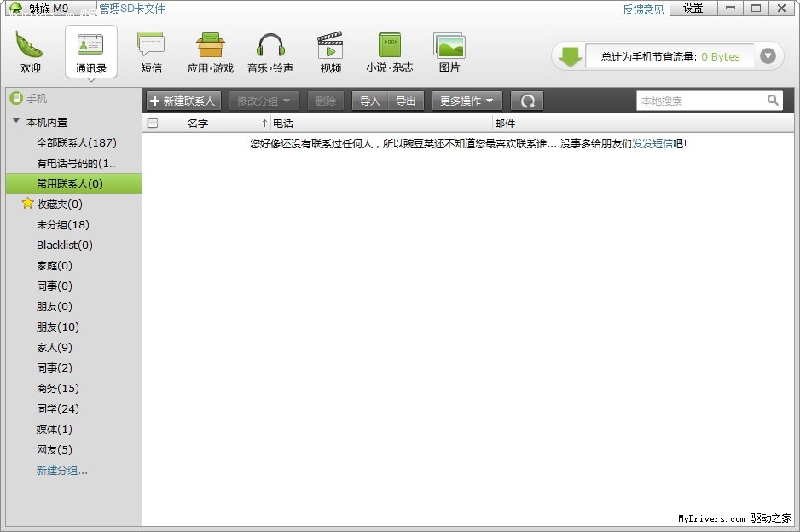Click the 新建联系人 button
Screen dimensions: 800x532
tap(183, 101)
